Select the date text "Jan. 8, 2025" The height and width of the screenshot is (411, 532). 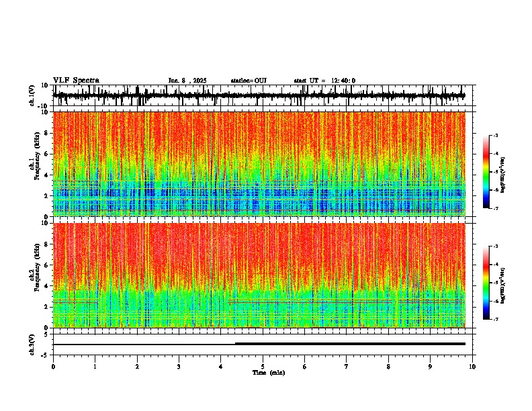pos(187,81)
